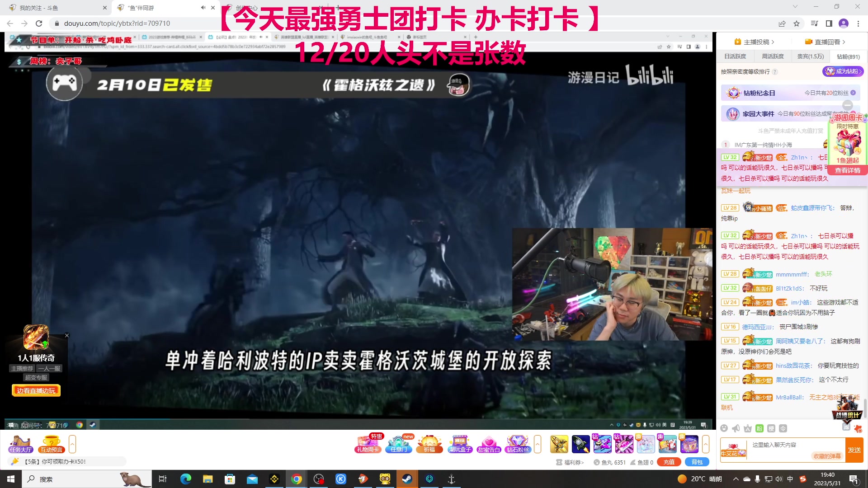Screen dimensions: 868x488
Task: Collapse the floating 游园周卡 promo
Action: pos(848,105)
